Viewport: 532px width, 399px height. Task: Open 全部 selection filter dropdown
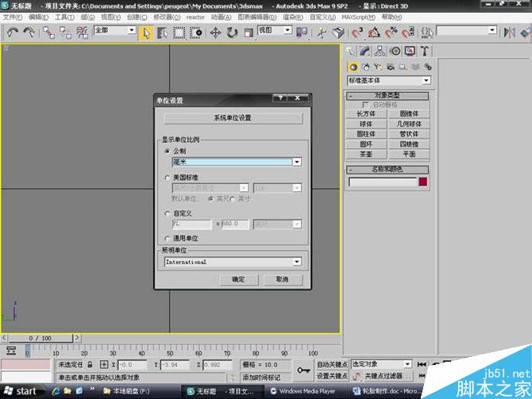pyautogui.click(x=132, y=30)
